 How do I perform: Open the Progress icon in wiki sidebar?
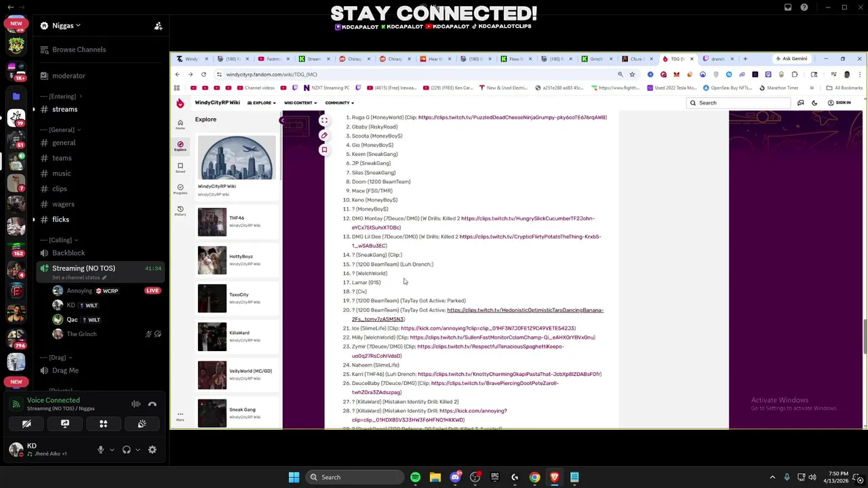pyautogui.click(x=180, y=189)
